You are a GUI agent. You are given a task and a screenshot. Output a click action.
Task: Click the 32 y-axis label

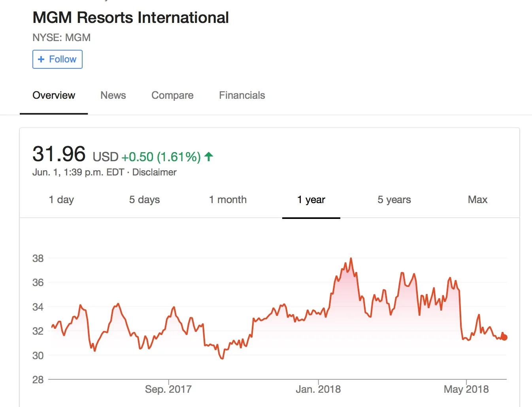pos(38,331)
